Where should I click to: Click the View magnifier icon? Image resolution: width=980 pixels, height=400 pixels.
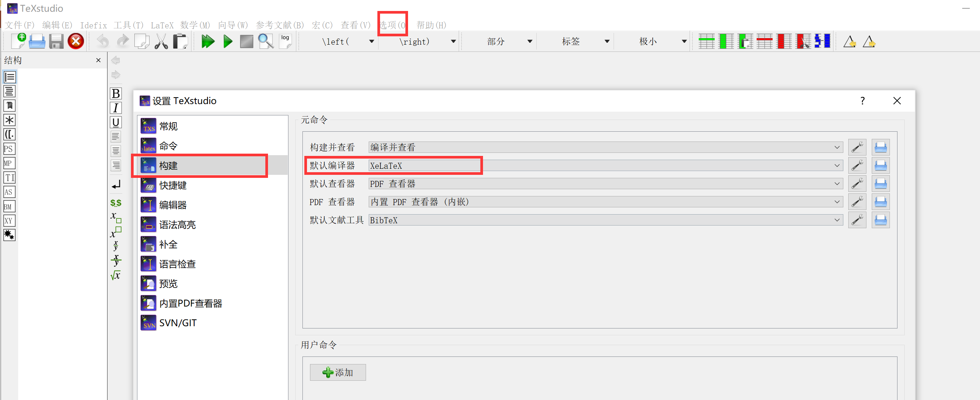coord(266,41)
